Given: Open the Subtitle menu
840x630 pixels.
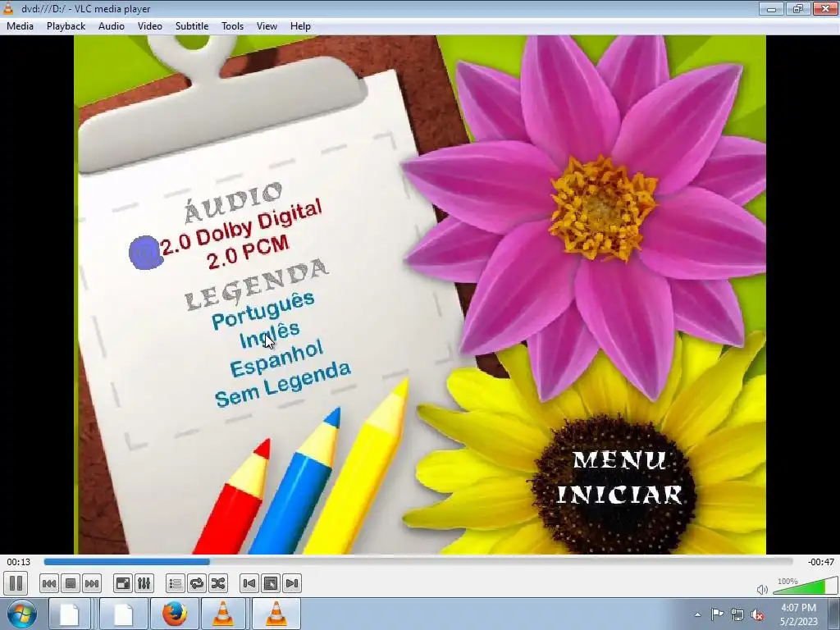Looking at the screenshot, I should 192,26.
